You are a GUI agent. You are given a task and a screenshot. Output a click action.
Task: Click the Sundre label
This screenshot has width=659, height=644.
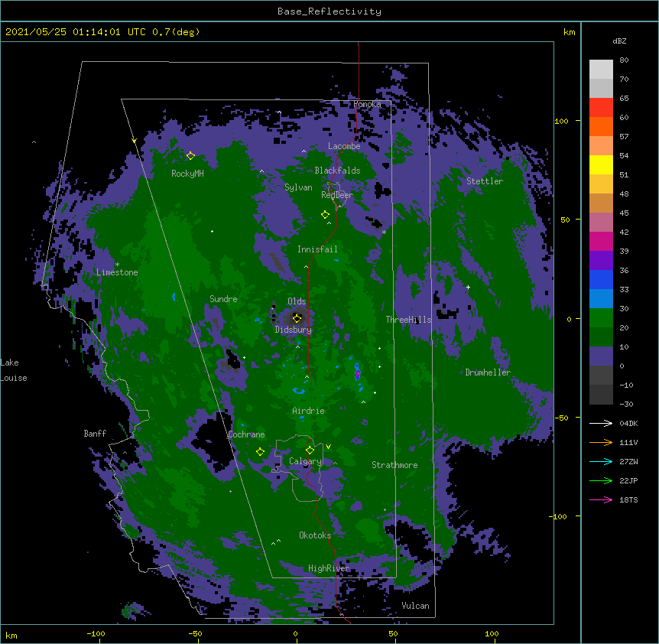223,299
